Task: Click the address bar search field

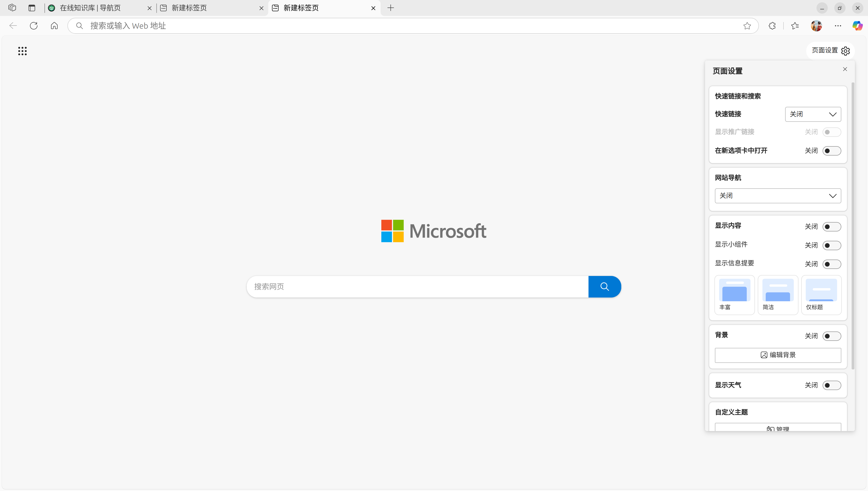Action: [413, 26]
